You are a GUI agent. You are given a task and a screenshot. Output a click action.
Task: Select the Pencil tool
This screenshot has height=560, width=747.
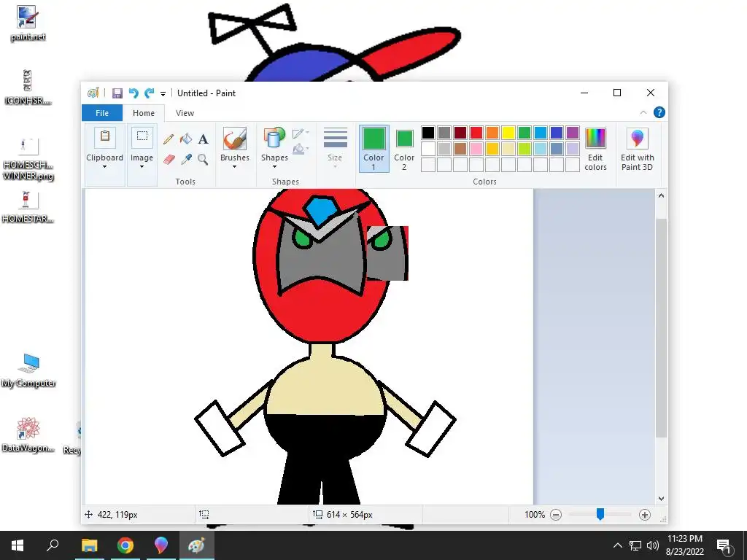[x=169, y=139]
